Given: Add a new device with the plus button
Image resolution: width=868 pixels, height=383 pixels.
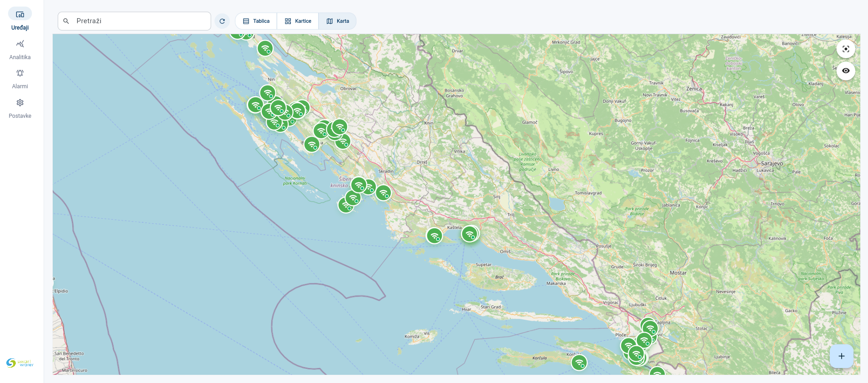Looking at the screenshot, I should point(842,356).
